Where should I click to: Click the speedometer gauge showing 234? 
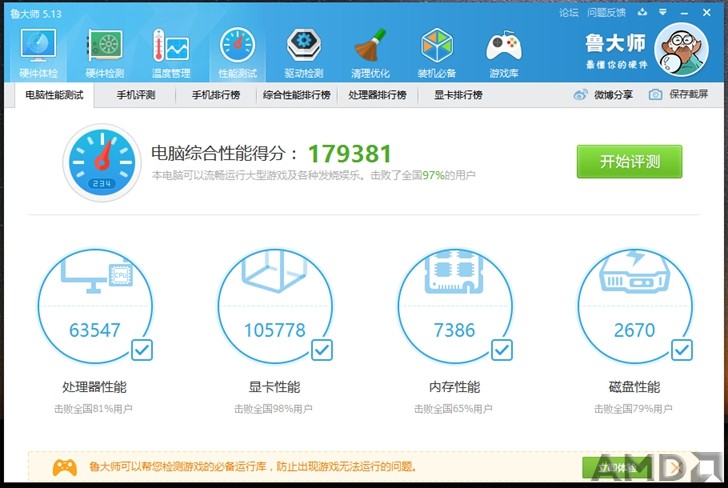click(102, 163)
